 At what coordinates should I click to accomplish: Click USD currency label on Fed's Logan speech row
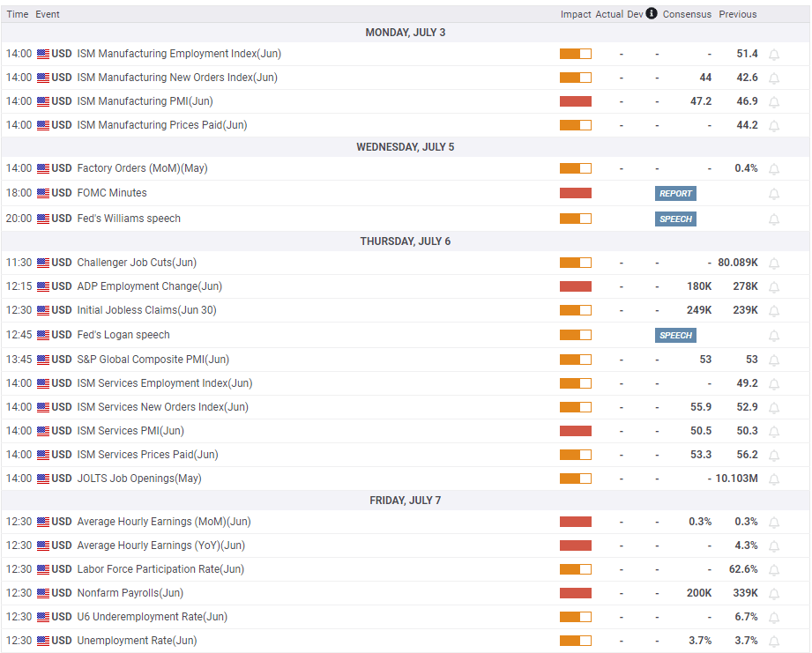tap(62, 335)
